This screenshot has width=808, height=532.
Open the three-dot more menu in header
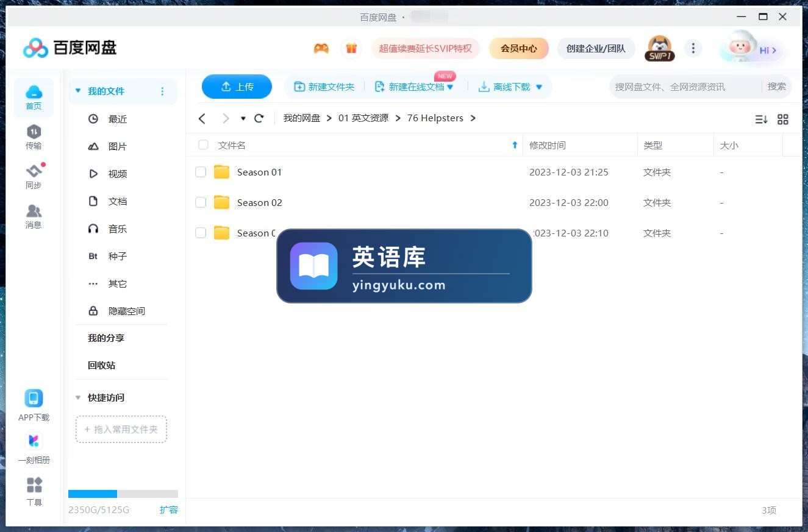[693, 48]
